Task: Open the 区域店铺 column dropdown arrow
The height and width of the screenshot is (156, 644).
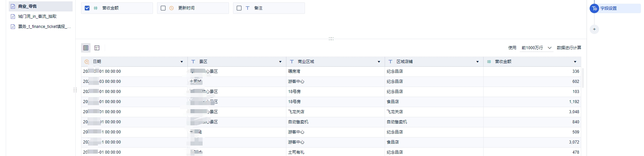Action: tap(478, 62)
